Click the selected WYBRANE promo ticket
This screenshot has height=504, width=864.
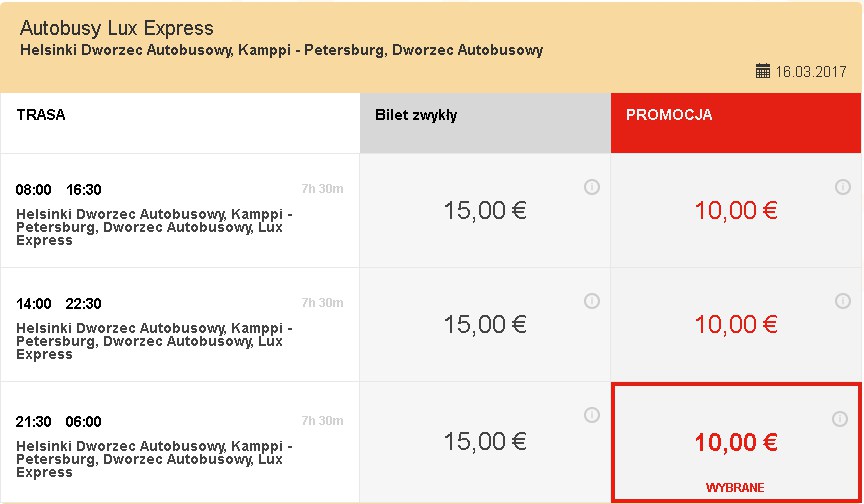coord(736,442)
